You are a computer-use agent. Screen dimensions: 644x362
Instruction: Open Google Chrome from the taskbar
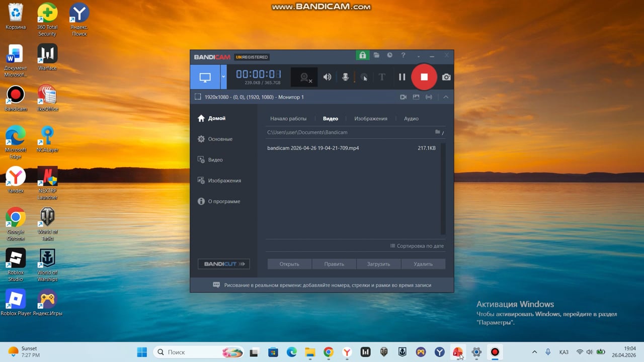click(x=329, y=352)
